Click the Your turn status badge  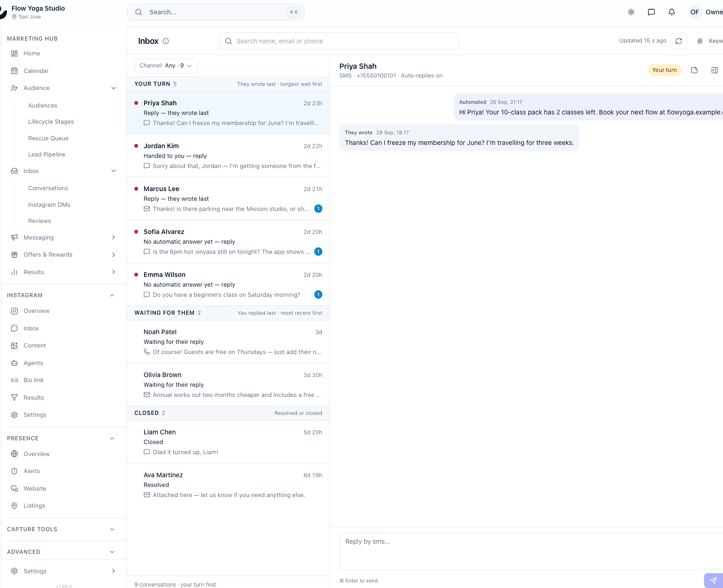click(664, 70)
